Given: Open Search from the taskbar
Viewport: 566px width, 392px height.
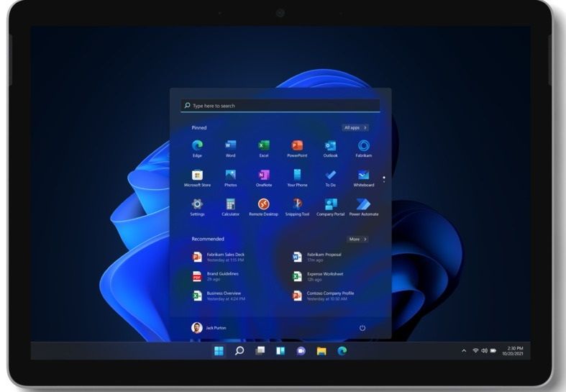Looking at the screenshot, I should (239, 350).
